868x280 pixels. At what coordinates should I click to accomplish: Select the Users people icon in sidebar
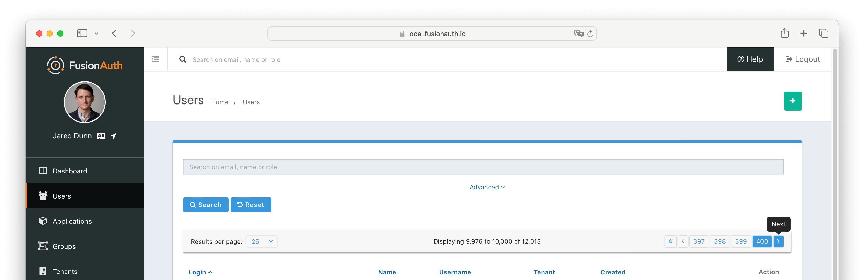pyautogui.click(x=43, y=196)
